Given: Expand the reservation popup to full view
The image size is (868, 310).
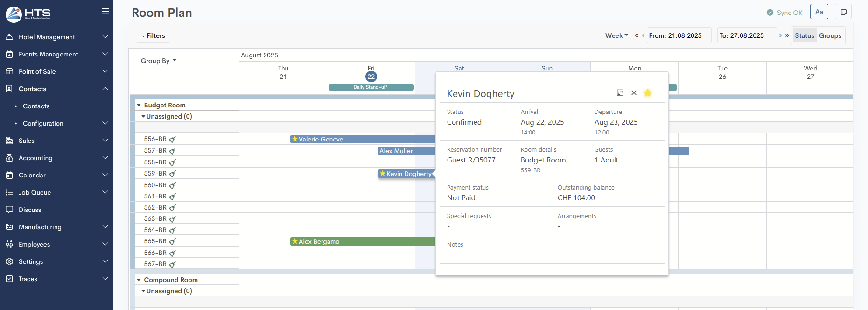Looking at the screenshot, I should (x=620, y=93).
